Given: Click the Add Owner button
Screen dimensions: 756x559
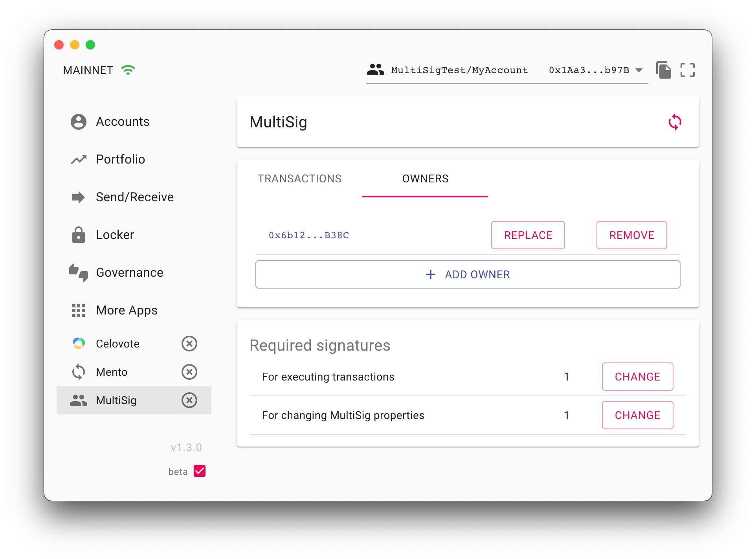Looking at the screenshot, I should click(468, 274).
